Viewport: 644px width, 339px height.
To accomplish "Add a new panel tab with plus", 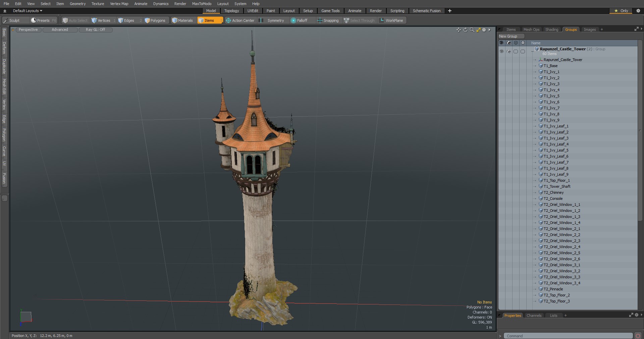I will (x=602, y=30).
